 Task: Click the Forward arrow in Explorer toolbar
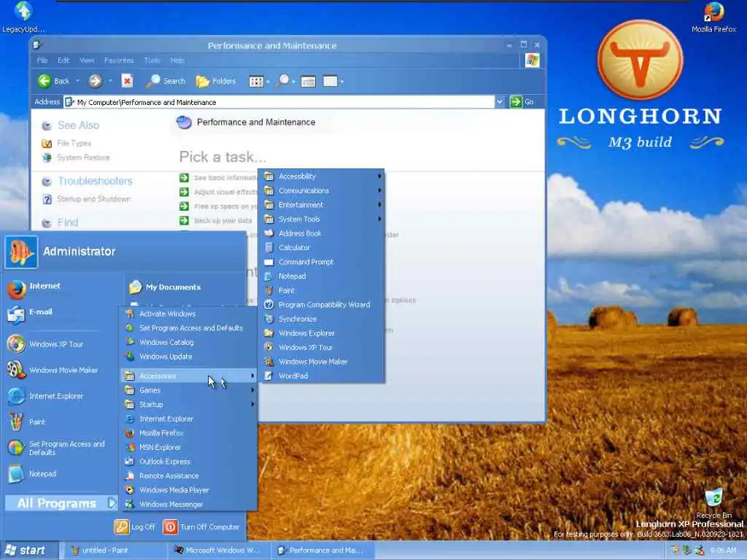click(x=95, y=81)
